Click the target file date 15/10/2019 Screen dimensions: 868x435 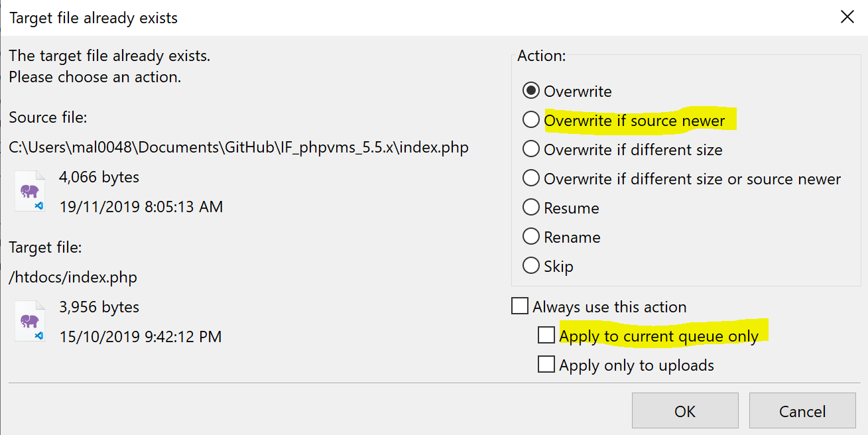[x=140, y=337]
